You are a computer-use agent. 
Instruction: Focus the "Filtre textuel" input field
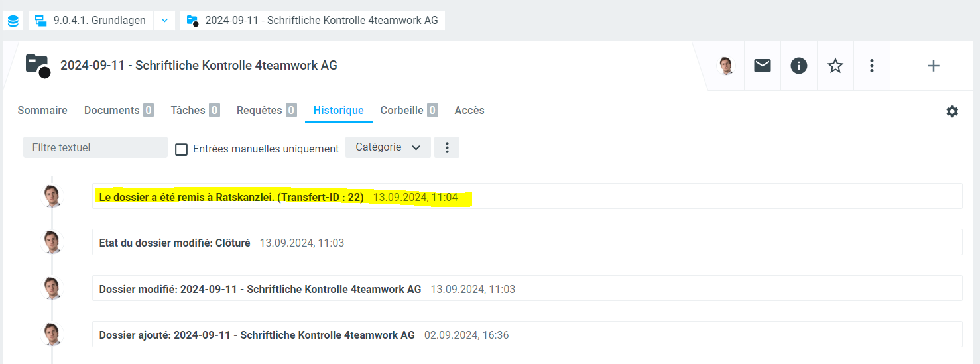[x=95, y=147]
